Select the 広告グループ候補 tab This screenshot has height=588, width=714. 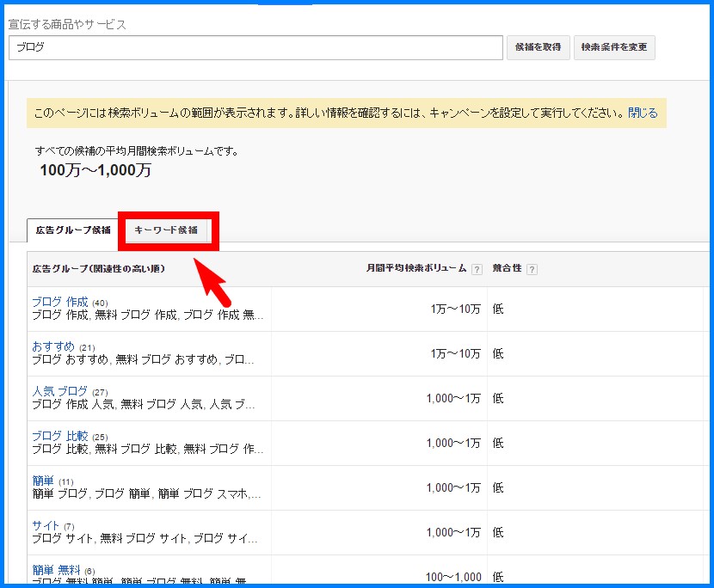(72, 230)
